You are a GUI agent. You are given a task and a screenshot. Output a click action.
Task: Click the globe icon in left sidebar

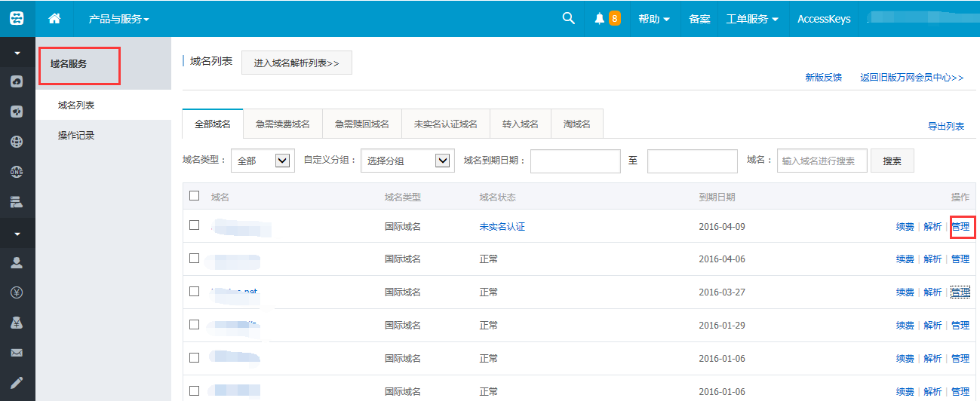(17, 142)
